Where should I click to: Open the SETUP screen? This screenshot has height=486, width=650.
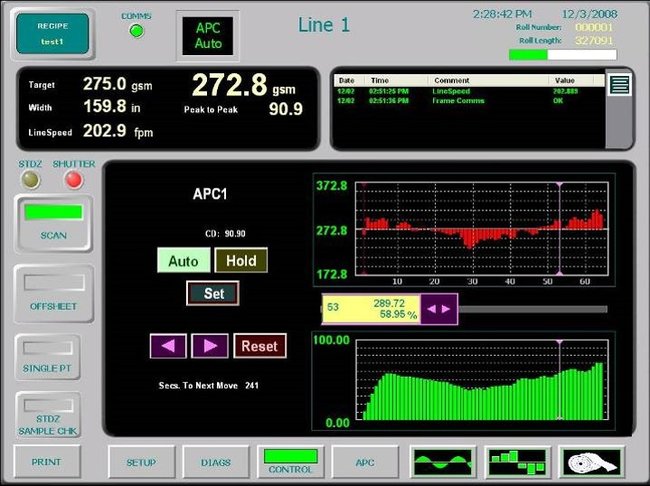[x=141, y=463]
